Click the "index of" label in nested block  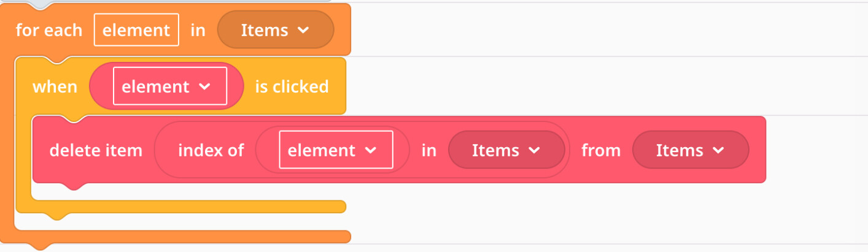click(211, 150)
